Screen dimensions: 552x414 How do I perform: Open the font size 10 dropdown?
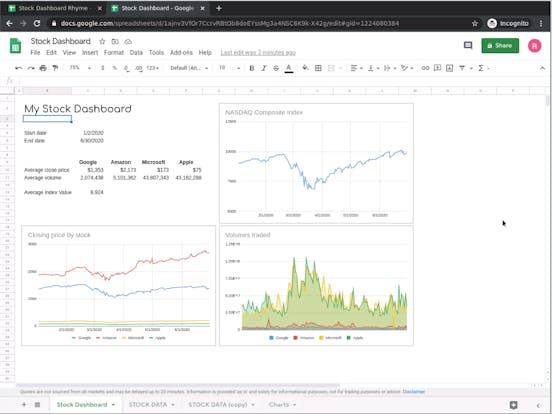(229, 68)
